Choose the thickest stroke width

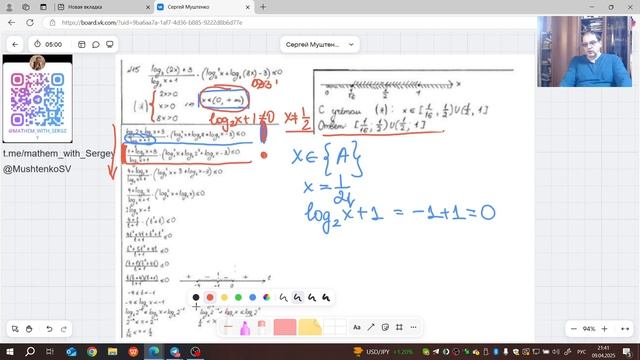coord(326,298)
